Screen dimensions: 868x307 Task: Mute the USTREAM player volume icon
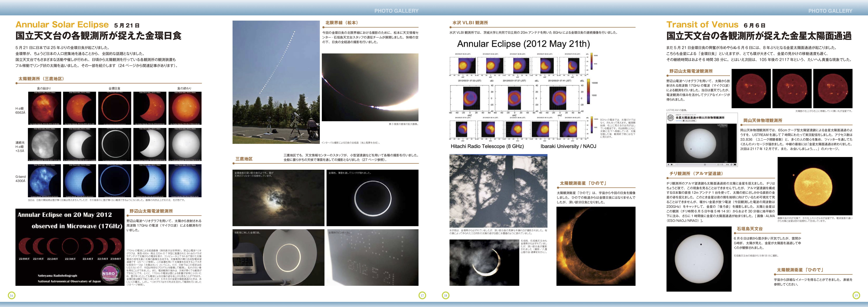click(x=672, y=164)
